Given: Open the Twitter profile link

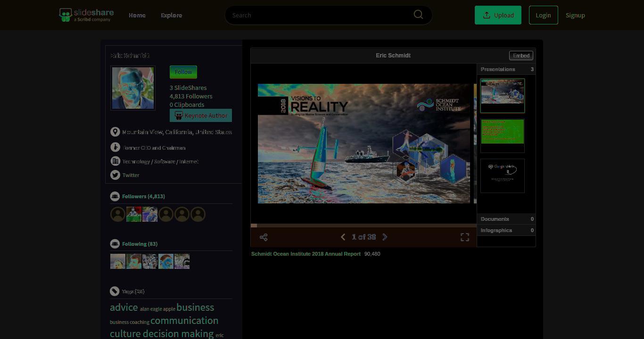Looking at the screenshot, I should click(x=131, y=175).
